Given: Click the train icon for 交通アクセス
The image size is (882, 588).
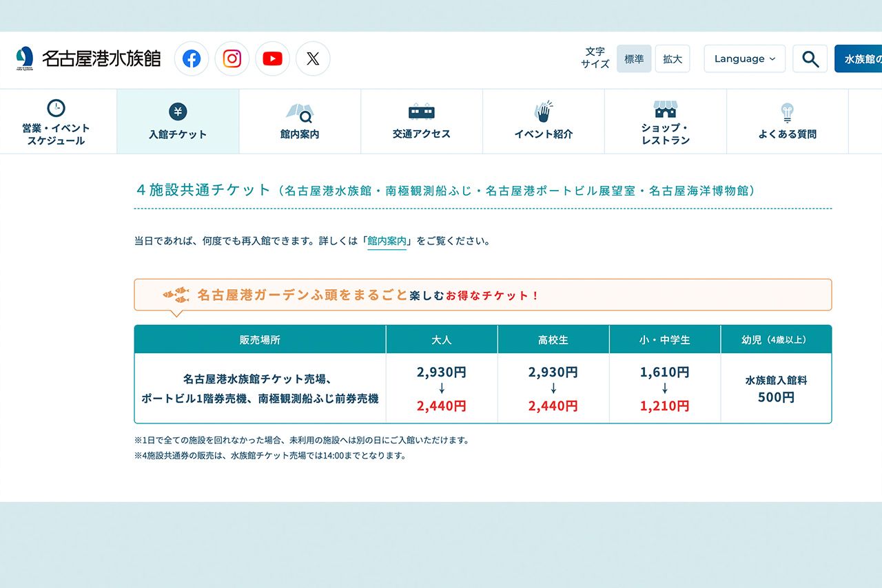Looking at the screenshot, I should click(x=422, y=112).
